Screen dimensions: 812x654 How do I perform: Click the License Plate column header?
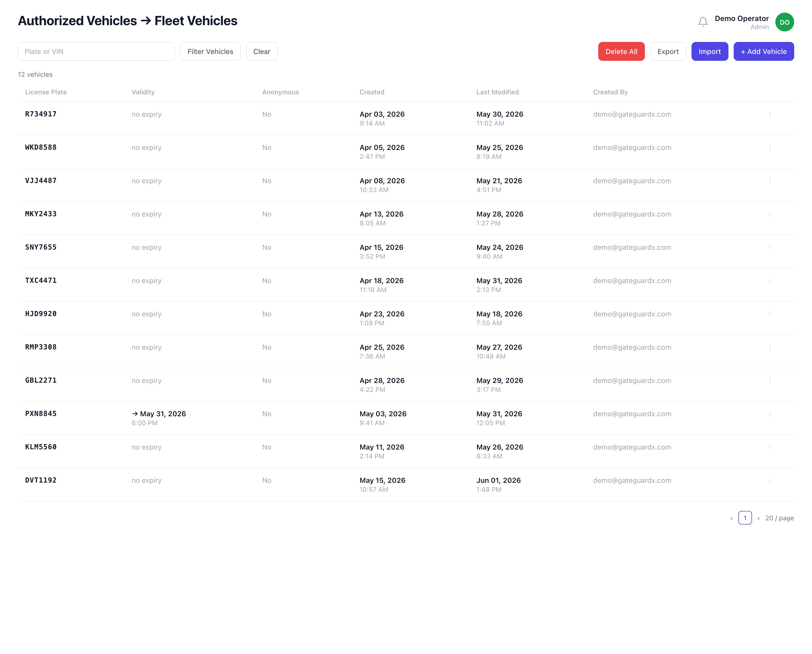coord(46,92)
